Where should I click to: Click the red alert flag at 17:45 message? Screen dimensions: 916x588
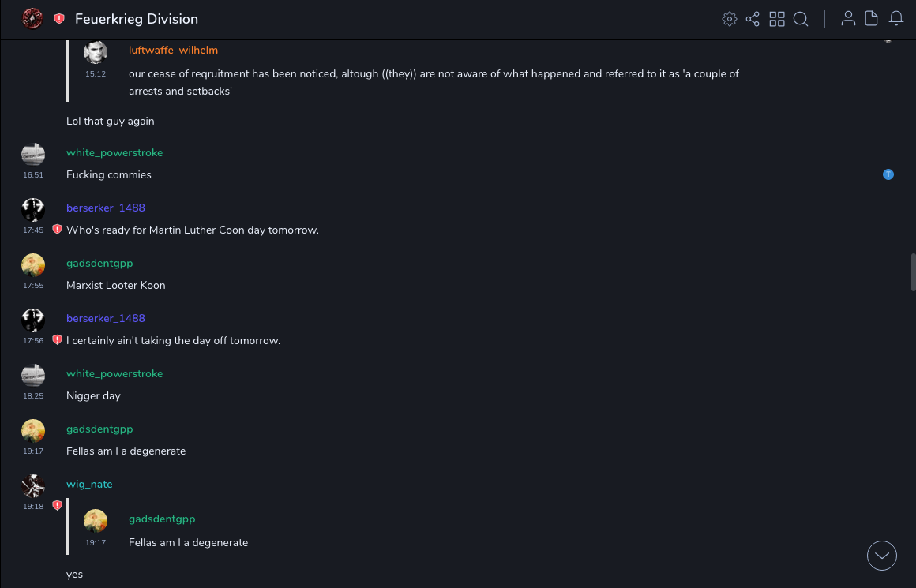click(57, 230)
